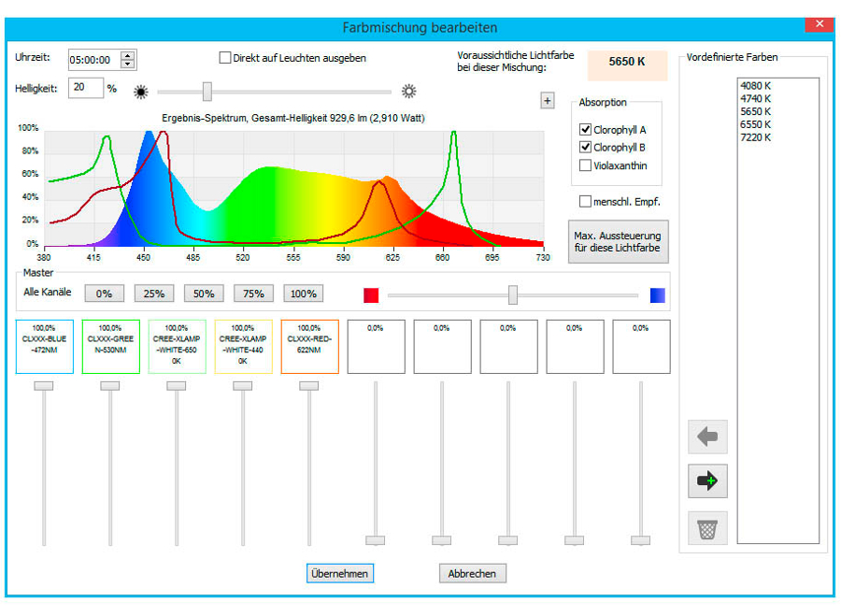The image size is (841, 616).
Task: Click the red color square icon
Action: (371, 295)
